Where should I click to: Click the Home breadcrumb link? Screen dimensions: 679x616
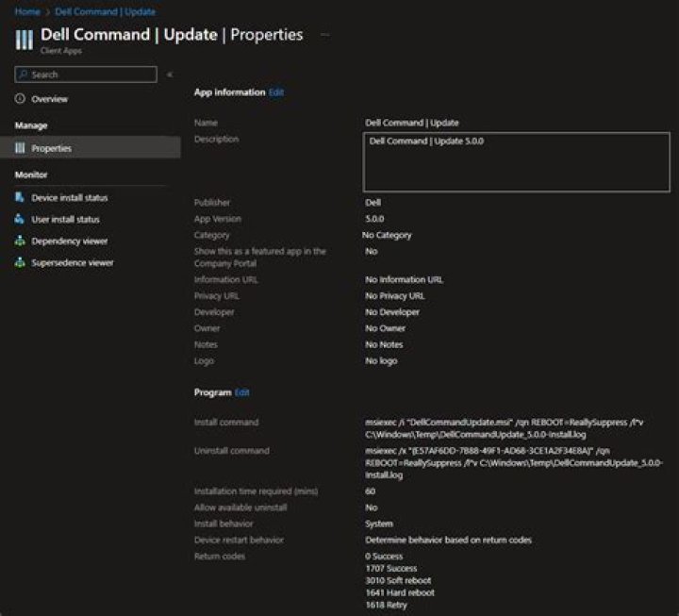[27, 11]
